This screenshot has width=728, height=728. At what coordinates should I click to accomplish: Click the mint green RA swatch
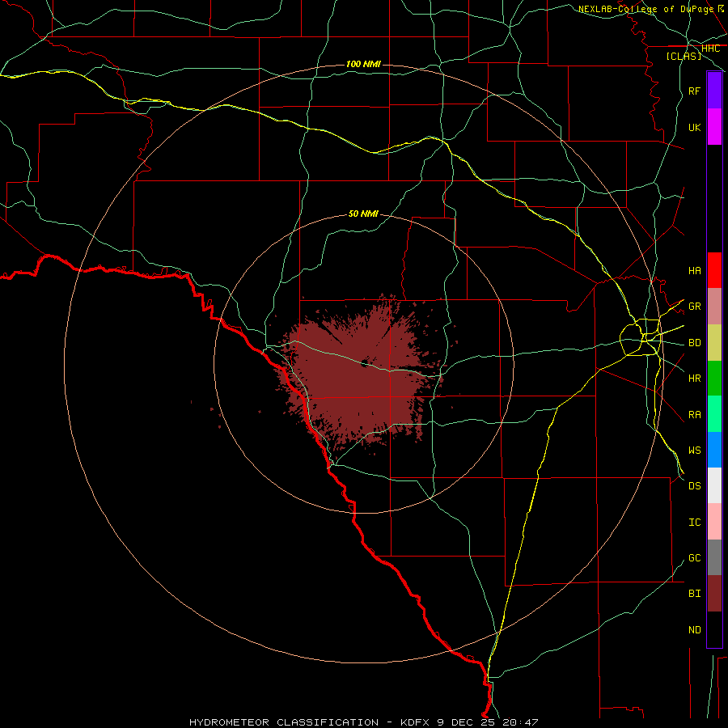pyautogui.click(x=714, y=414)
